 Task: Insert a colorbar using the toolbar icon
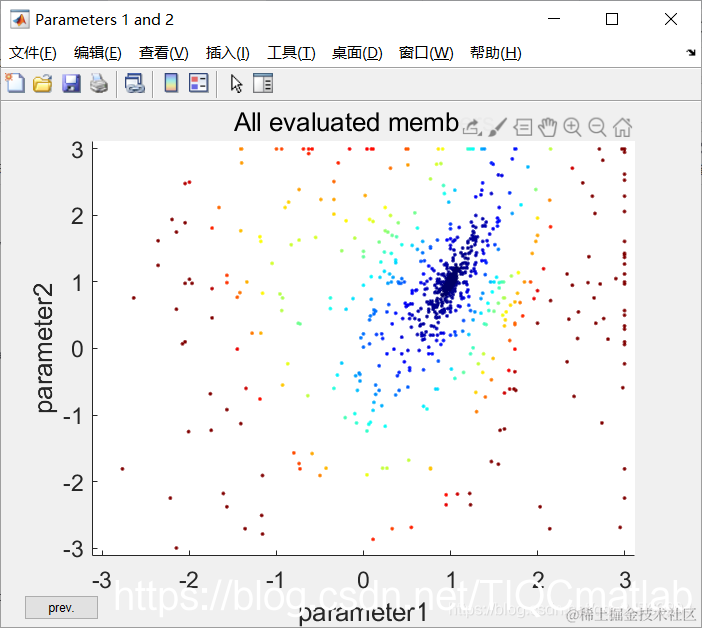pos(171,83)
